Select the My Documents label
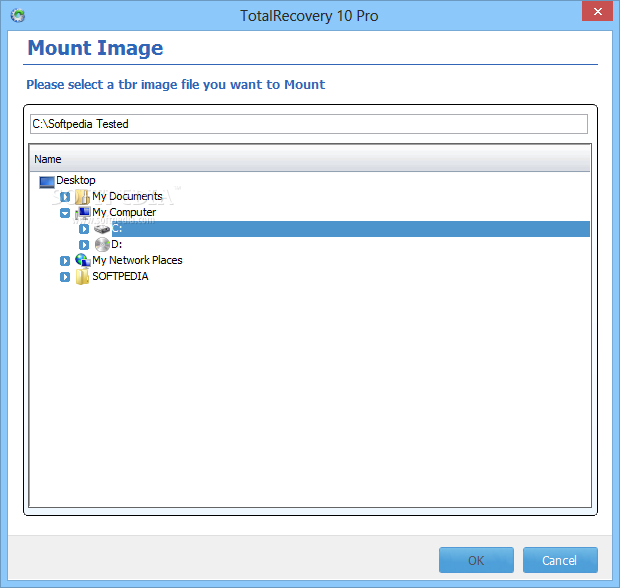Screen dimensions: 620x588 pos(127,196)
